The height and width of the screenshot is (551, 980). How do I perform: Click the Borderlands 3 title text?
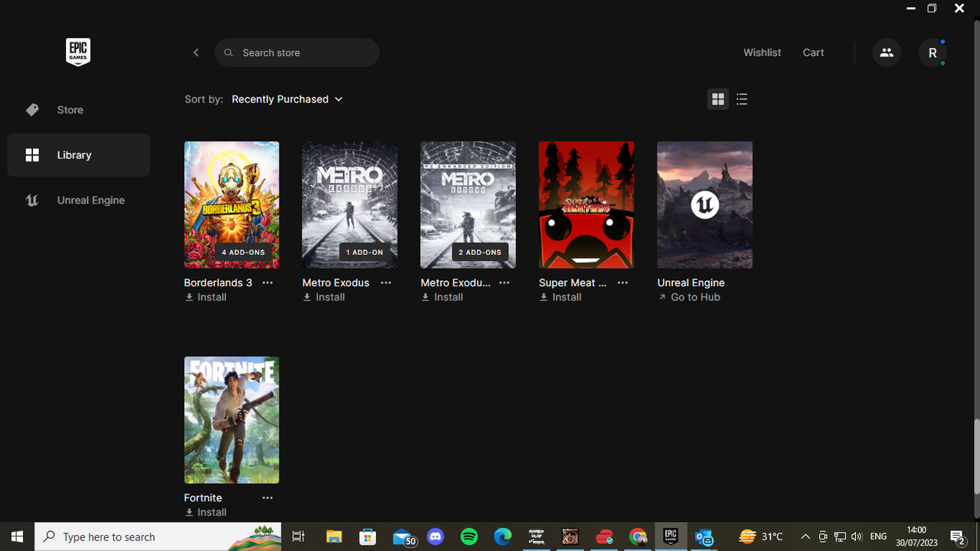(218, 282)
